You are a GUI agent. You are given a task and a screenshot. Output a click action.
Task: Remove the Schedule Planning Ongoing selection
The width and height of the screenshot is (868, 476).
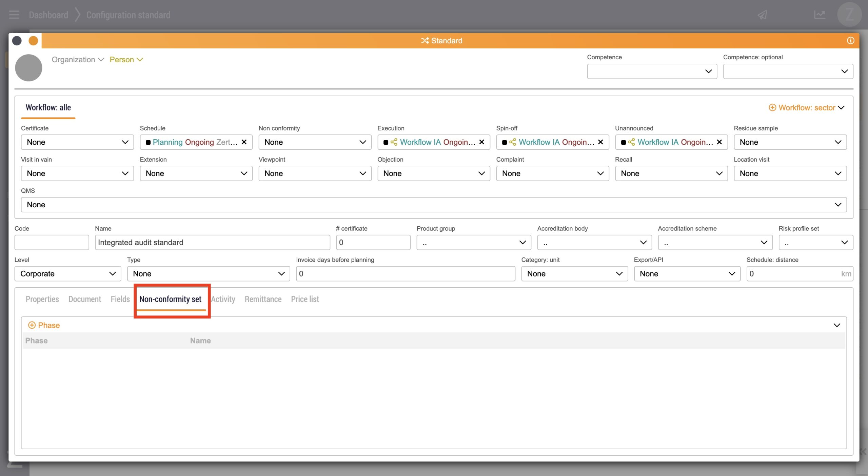coord(244,142)
